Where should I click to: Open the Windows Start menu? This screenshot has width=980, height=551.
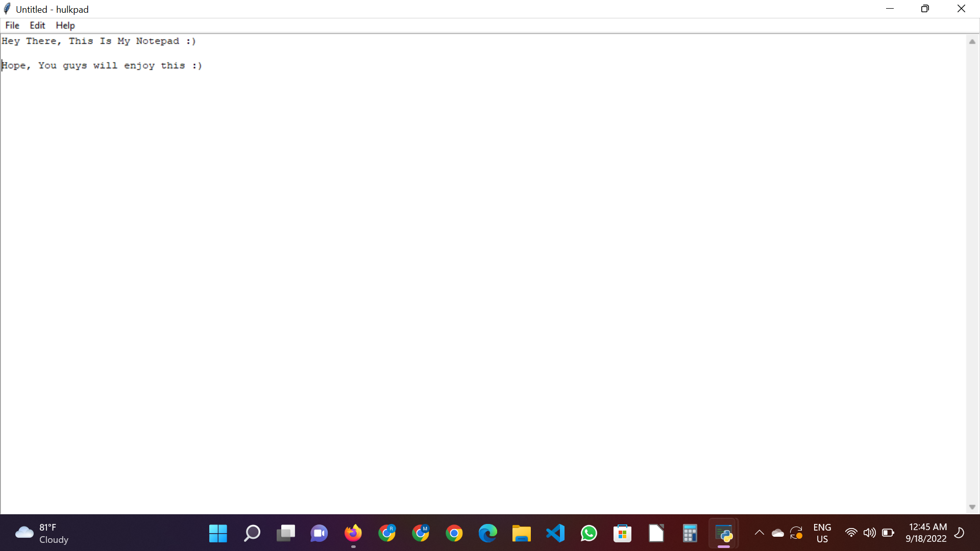(x=218, y=534)
